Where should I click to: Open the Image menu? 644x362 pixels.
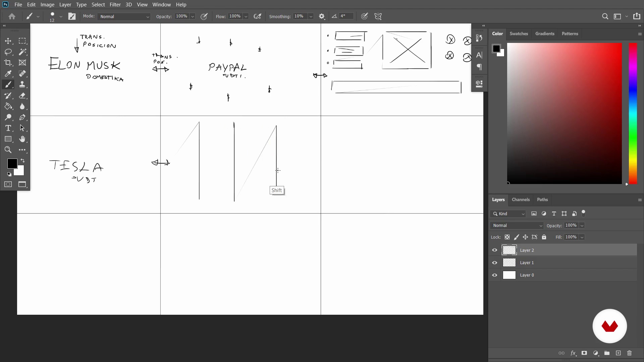[x=47, y=5]
